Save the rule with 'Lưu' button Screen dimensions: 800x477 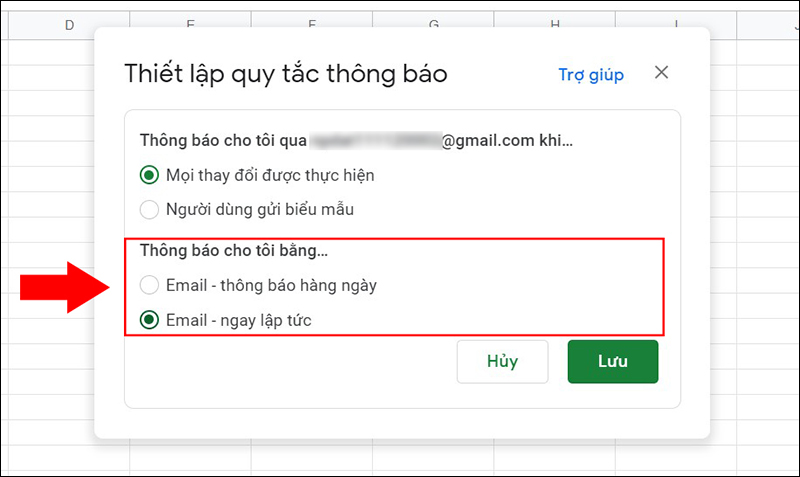tap(612, 362)
